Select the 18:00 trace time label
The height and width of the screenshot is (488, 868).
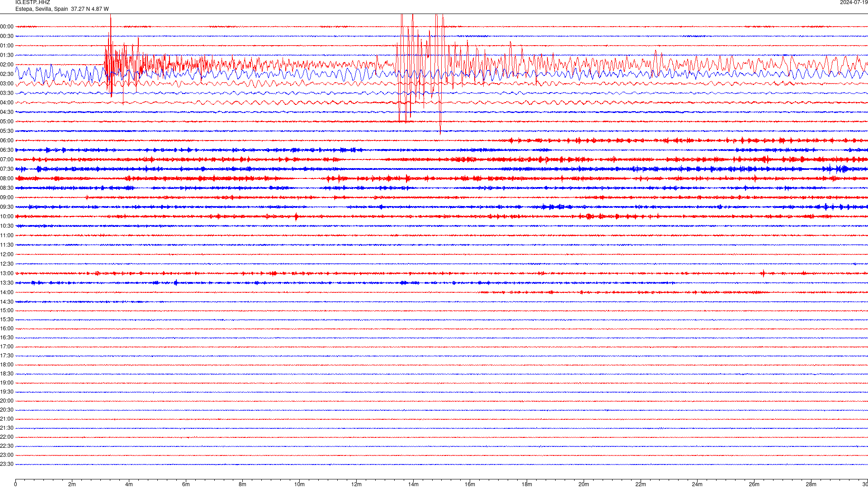coord(7,365)
